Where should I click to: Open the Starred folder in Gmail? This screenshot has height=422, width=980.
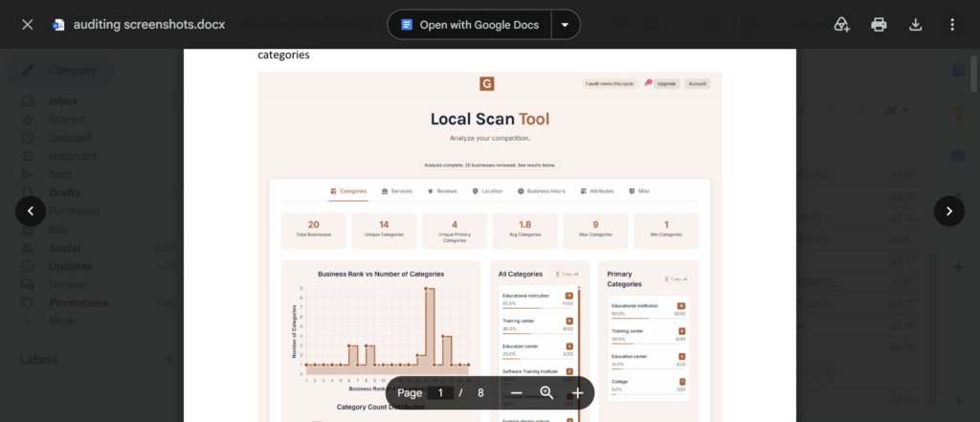pos(67,119)
